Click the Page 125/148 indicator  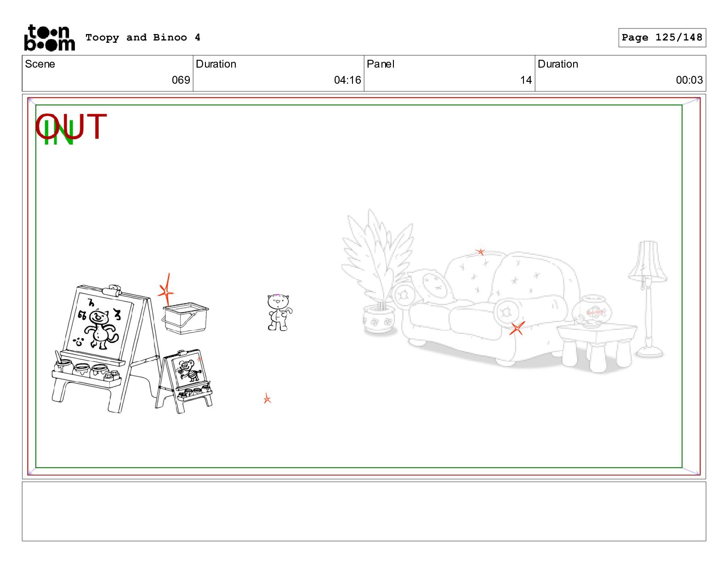point(662,38)
